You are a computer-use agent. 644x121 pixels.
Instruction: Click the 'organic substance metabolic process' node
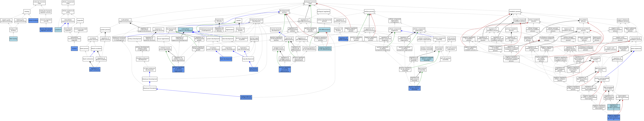tap(623, 20)
